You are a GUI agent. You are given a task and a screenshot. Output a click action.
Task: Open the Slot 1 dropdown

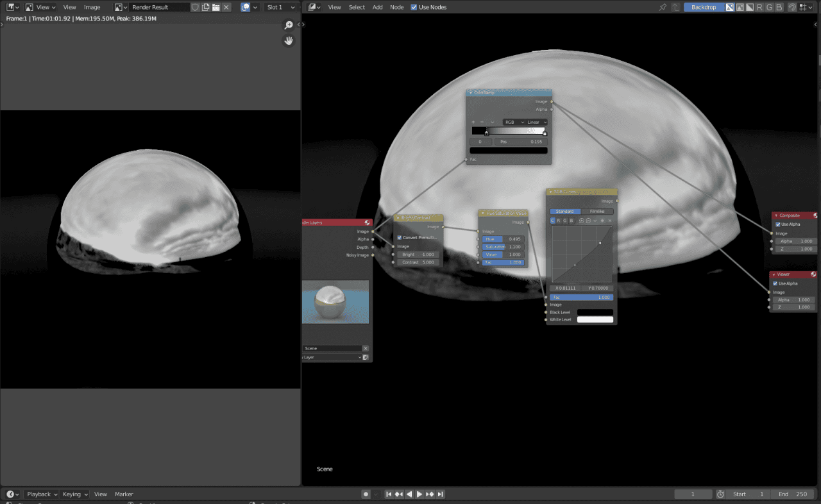pyautogui.click(x=280, y=7)
